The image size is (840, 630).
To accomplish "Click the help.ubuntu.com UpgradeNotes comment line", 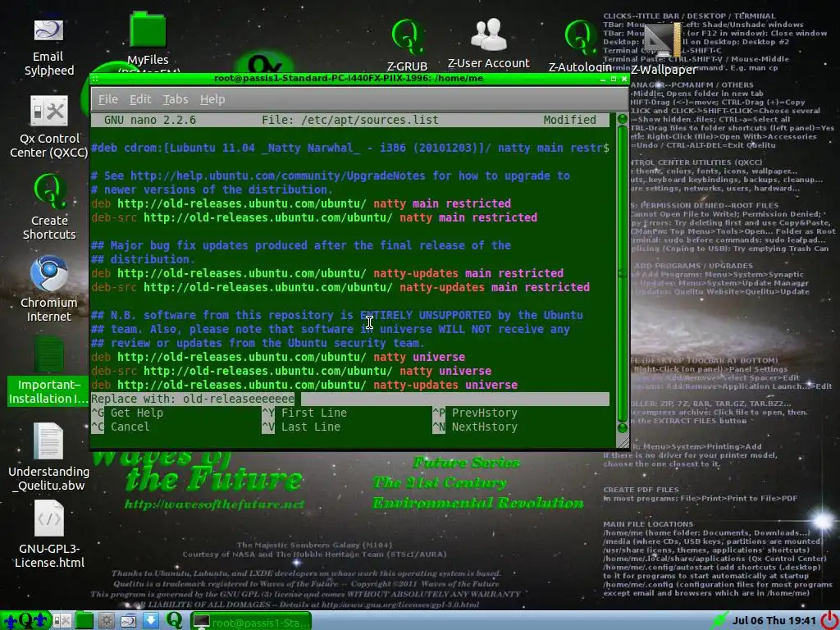I will pos(330,176).
